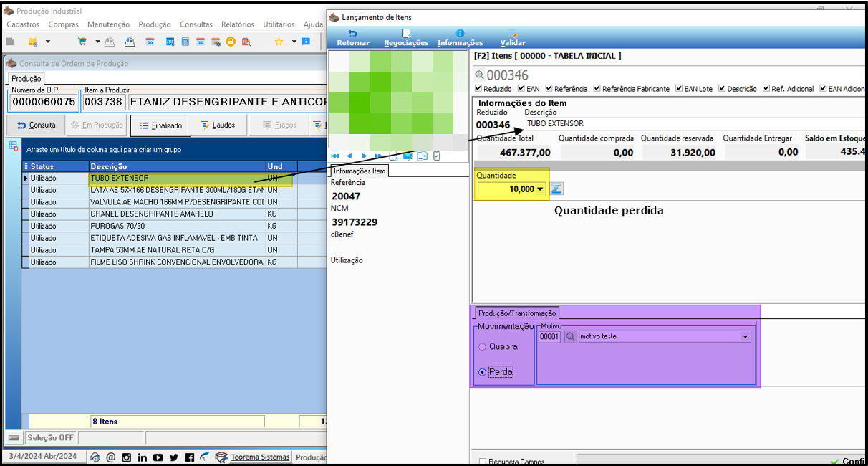Viewport: 868px width, 466px height.
Task: Toggle the Recupera Campos checkbox
Action: point(483,461)
